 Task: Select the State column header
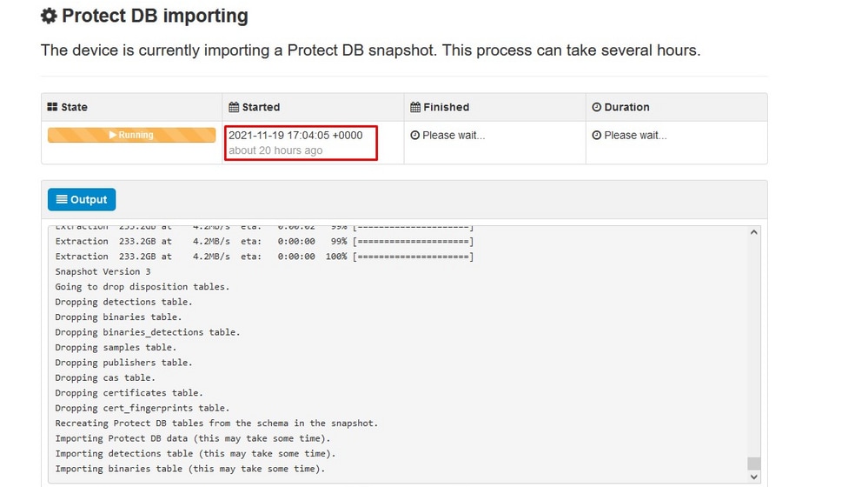(x=132, y=107)
